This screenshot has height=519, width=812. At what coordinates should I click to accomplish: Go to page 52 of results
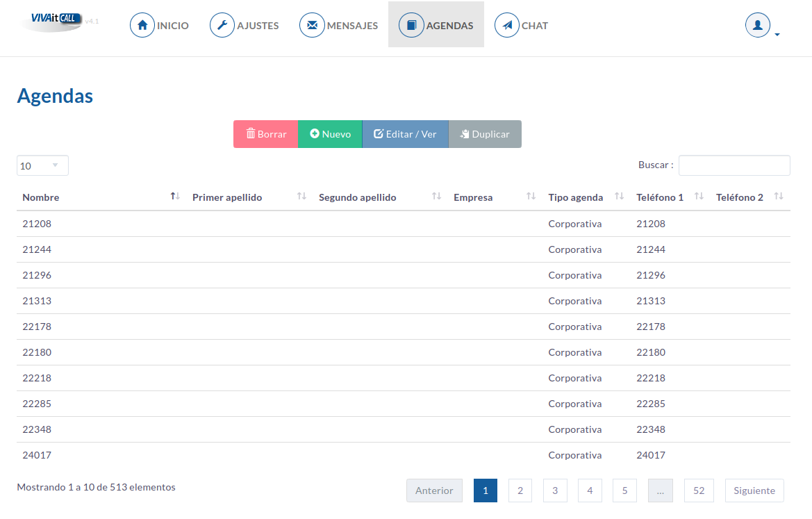[x=699, y=491]
